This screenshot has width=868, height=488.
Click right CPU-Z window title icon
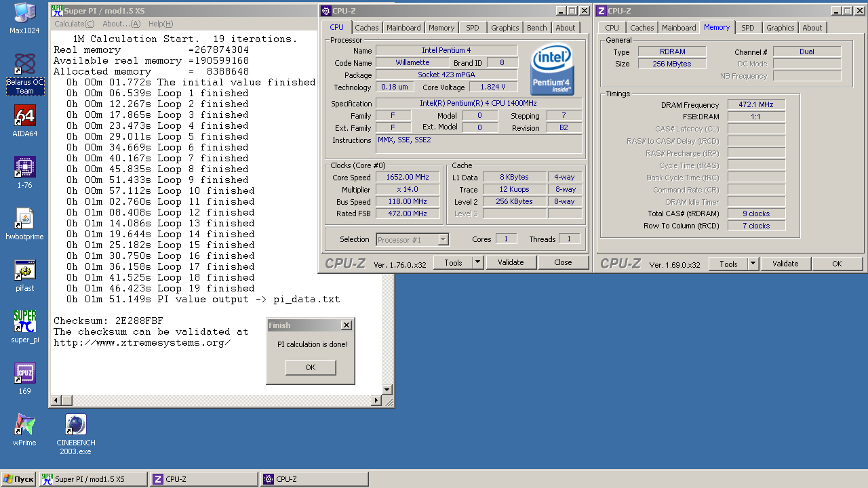click(x=601, y=11)
